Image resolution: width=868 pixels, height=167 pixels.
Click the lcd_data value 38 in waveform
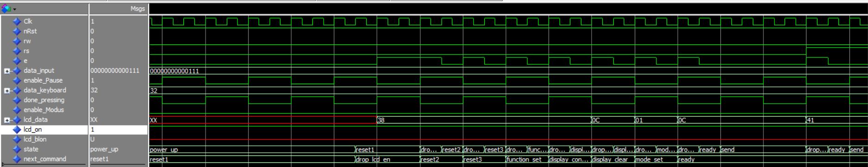click(381, 120)
